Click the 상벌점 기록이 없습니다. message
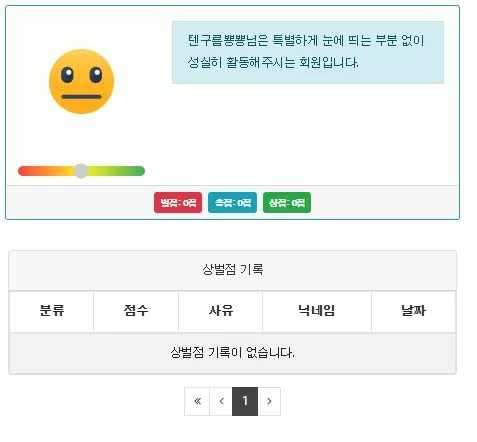477x442 pixels. coord(232,352)
